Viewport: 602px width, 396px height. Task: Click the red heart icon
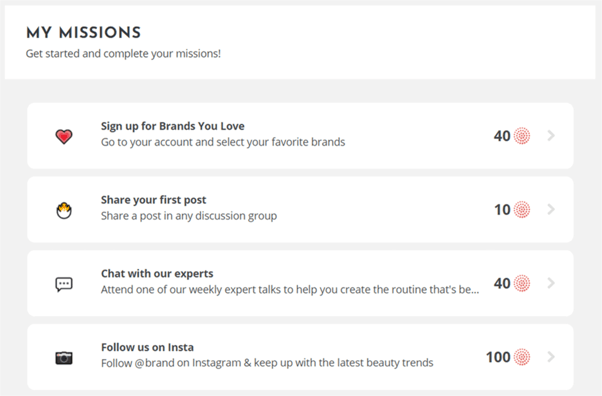(64, 136)
